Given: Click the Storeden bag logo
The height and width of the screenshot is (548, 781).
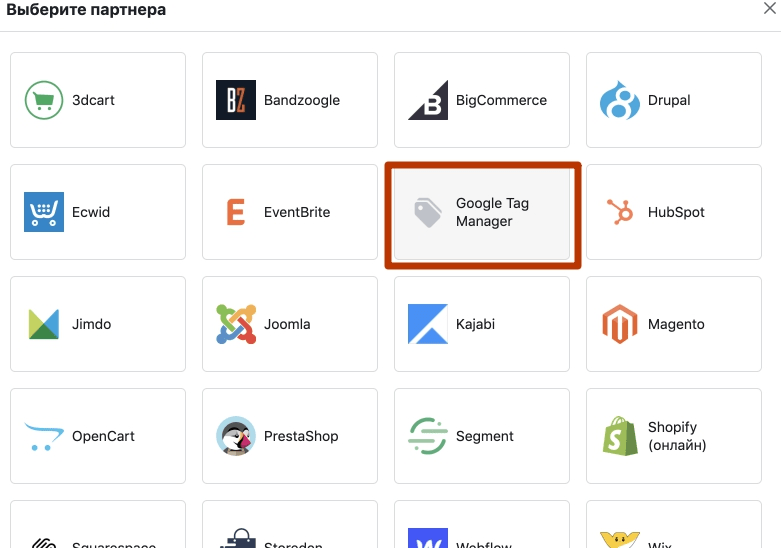Looking at the screenshot, I should click(x=238, y=538).
